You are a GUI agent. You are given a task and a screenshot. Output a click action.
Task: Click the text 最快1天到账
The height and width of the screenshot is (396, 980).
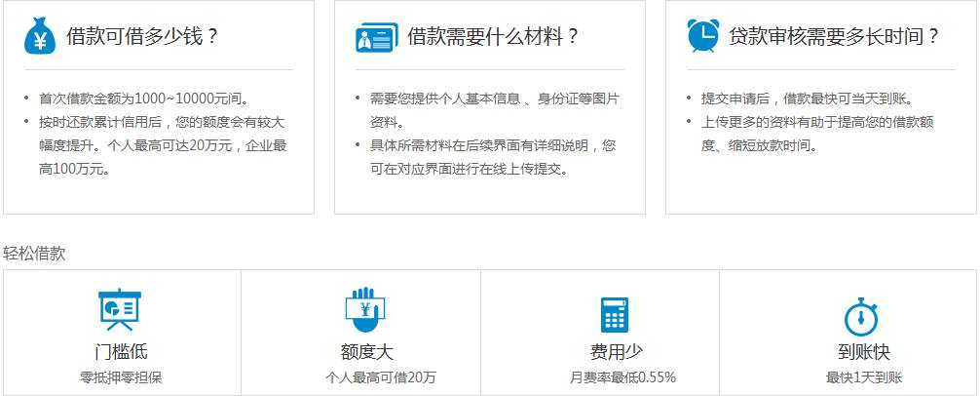coord(864,377)
